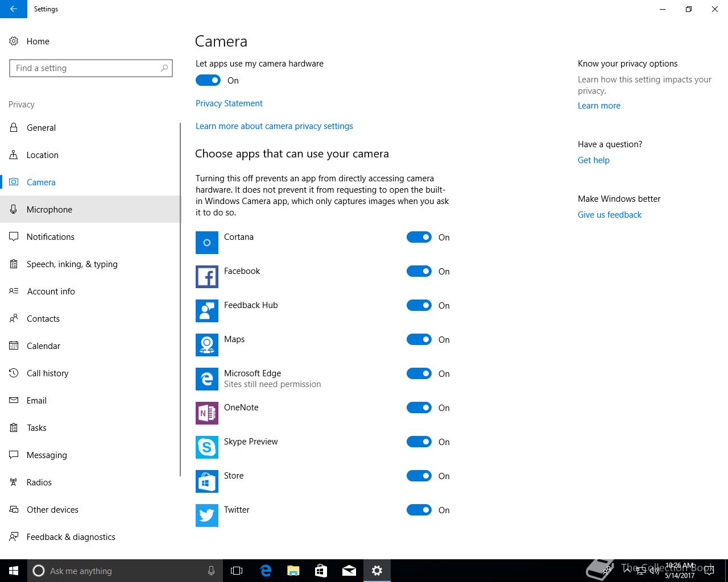This screenshot has height=582, width=728.
Task: Turn off the main camera hardware toggle
Action: pos(208,81)
